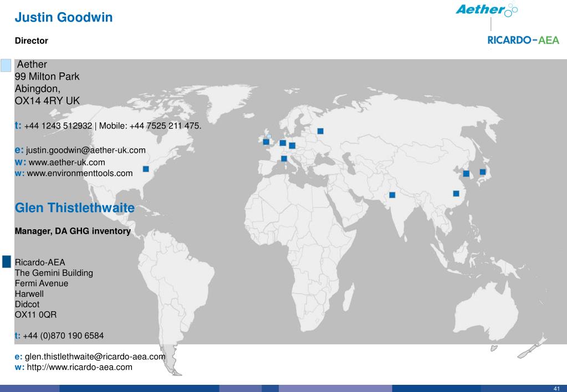The height and width of the screenshot is (392, 567).
Task: Click 'Manager, DA GHG inventory' title
Action: [x=73, y=231]
